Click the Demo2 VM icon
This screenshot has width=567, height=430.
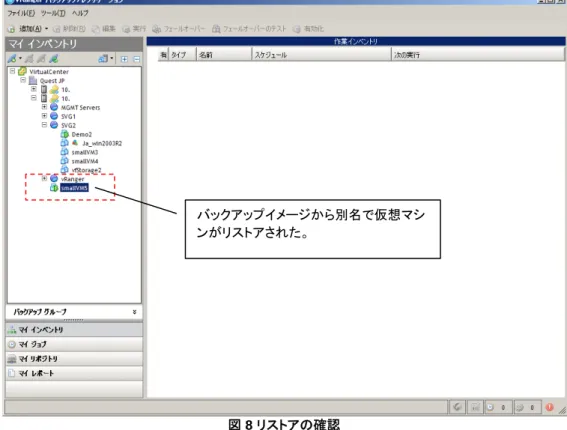click(65, 134)
